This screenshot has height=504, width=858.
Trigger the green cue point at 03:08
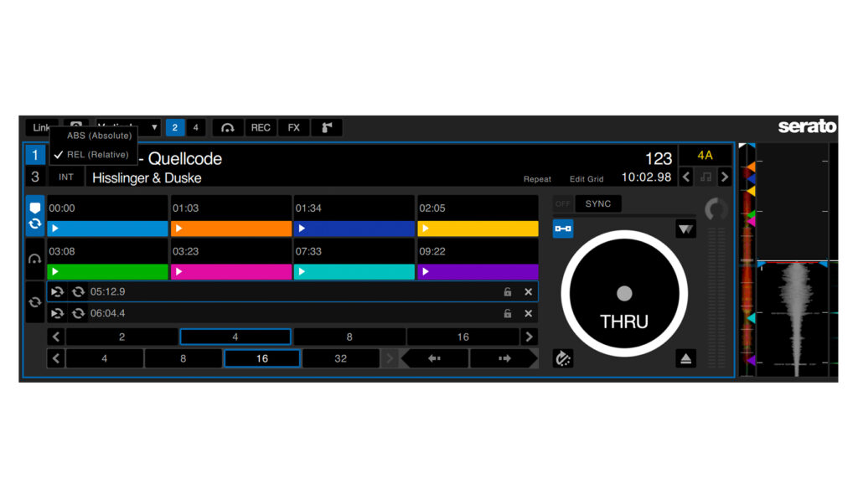(107, 272)
